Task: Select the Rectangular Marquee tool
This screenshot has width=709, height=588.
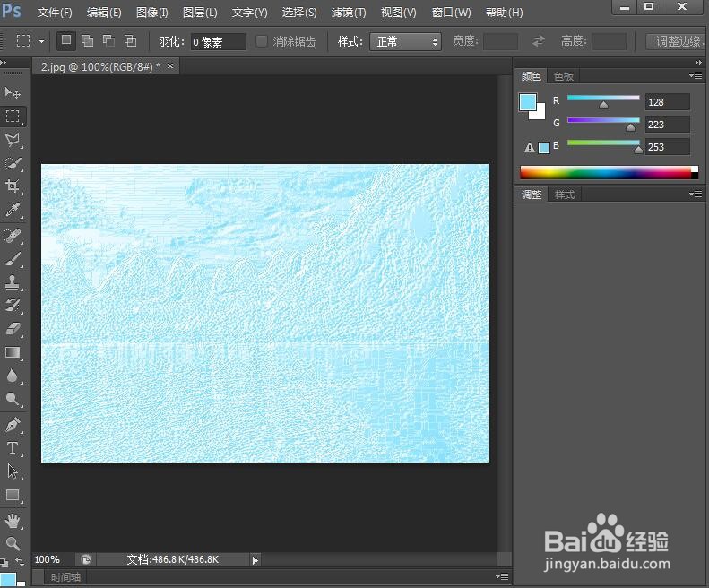Action: pos(13,117)
